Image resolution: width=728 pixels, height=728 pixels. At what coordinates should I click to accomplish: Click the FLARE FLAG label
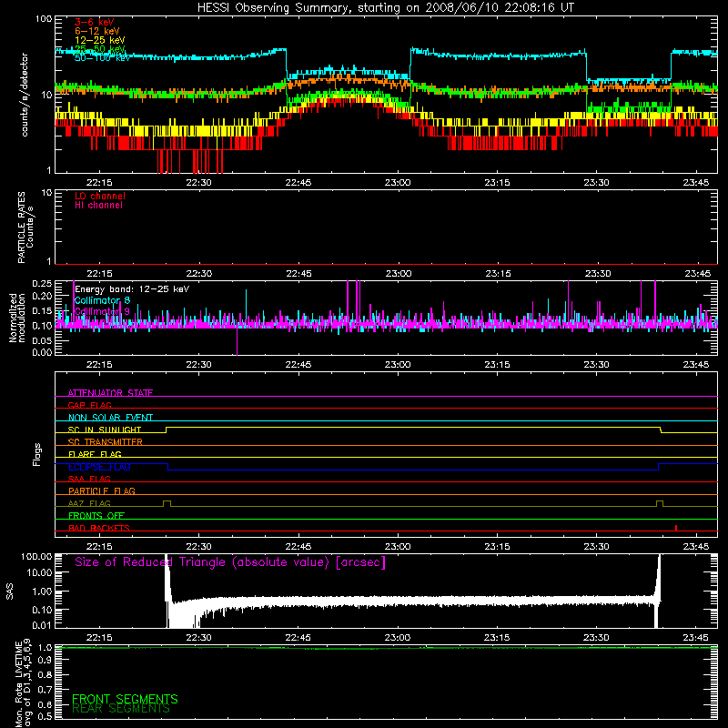point(95,454)
